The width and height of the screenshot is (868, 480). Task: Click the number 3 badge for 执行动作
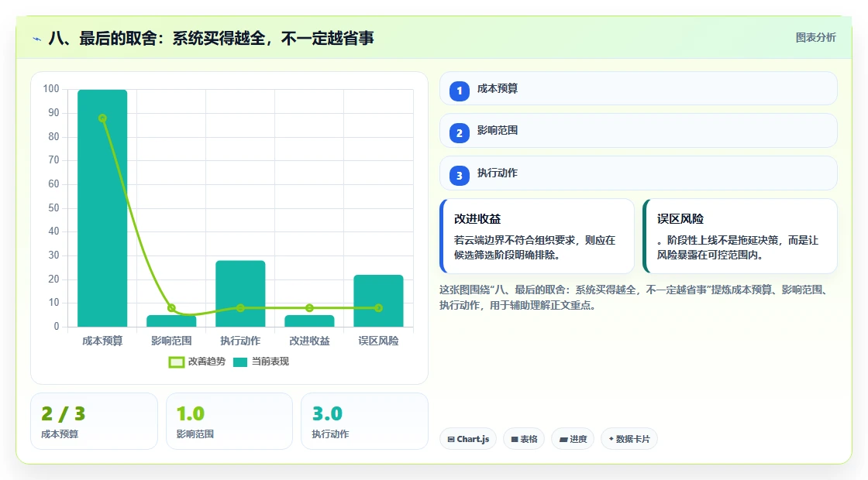tap(460, 175)
